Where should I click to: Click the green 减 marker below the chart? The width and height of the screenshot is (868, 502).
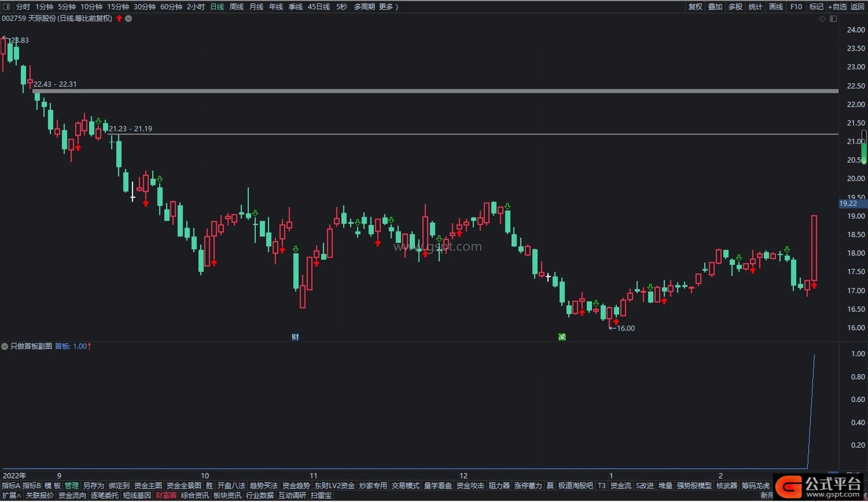[x=562, y=337]
